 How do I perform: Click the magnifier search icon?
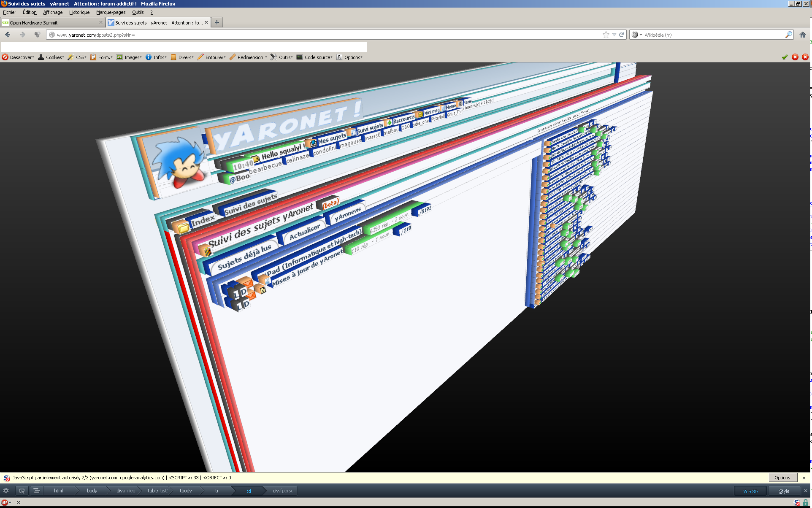[x=788, y=35]
